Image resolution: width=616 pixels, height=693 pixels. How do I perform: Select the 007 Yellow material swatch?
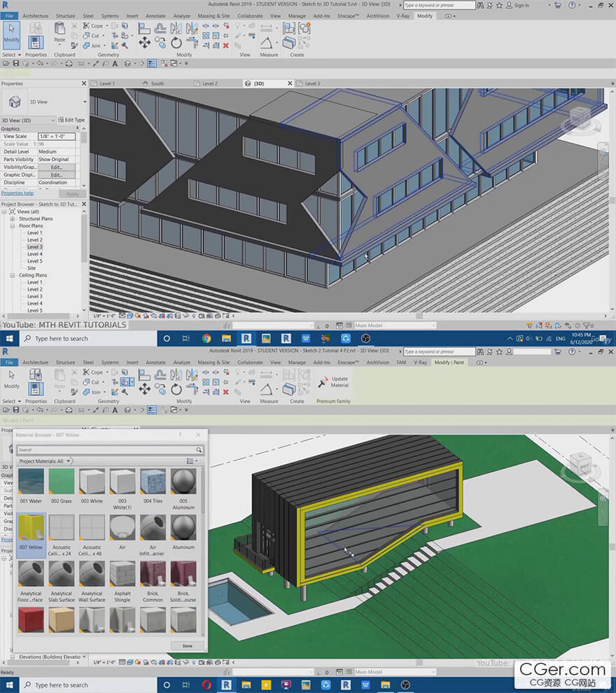point(31,531)
